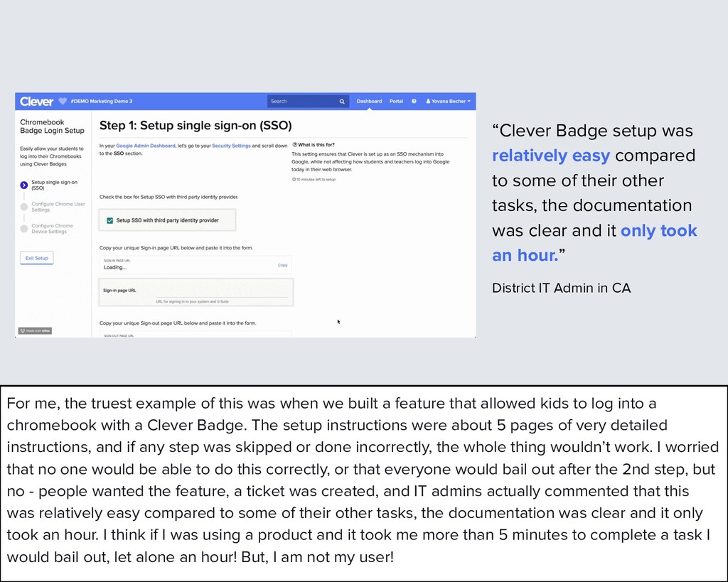Click the Copy link for sign-in URL

283,266
